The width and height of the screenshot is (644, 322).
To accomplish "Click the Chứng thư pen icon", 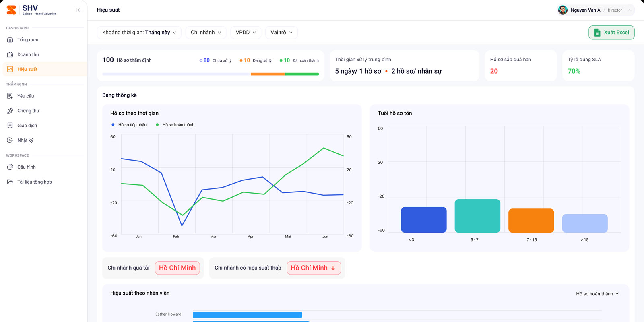I will [x=10, y=111].
